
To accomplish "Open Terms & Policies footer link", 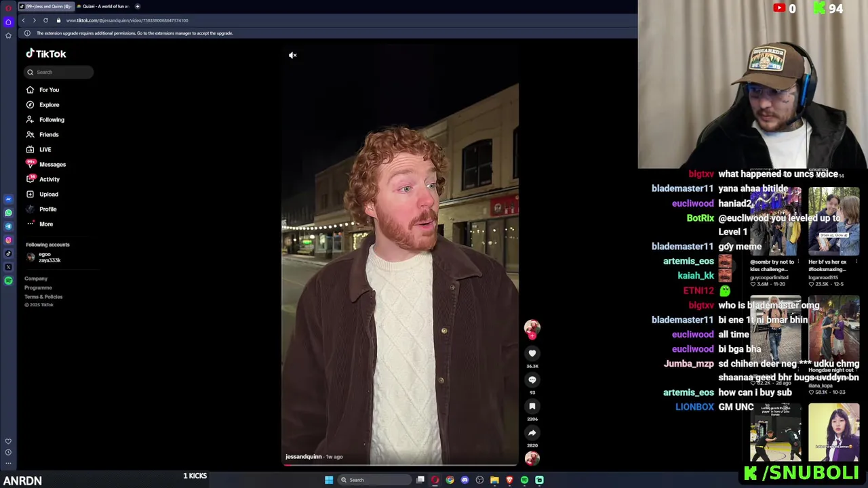I will (43, 296).
